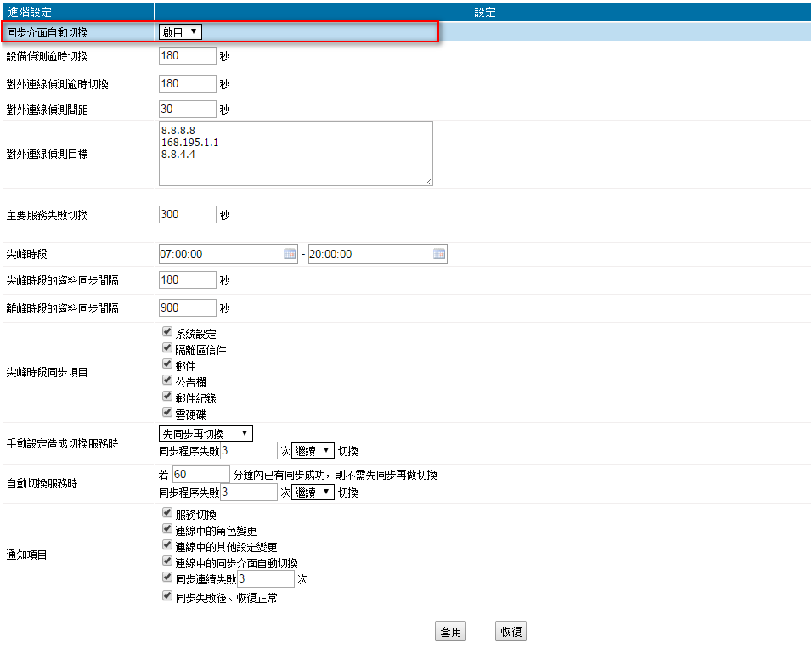
Task: Click the 60 minutes input field
Action: pos(201,474)
